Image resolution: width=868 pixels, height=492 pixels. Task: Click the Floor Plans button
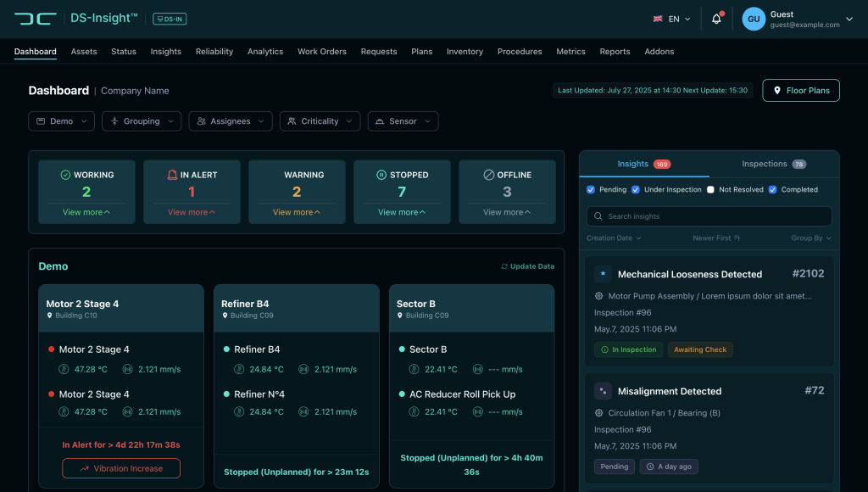point(800,91)
